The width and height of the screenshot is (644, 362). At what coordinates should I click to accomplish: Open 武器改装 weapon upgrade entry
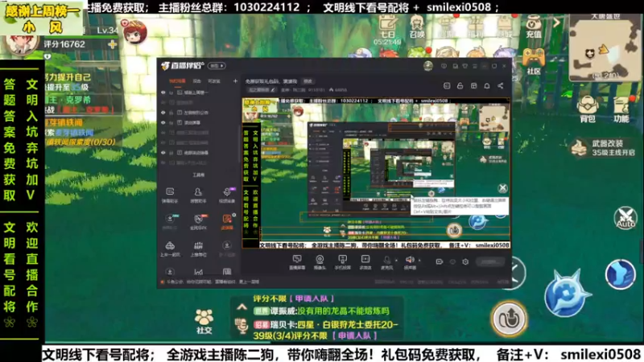click(604, 148)
